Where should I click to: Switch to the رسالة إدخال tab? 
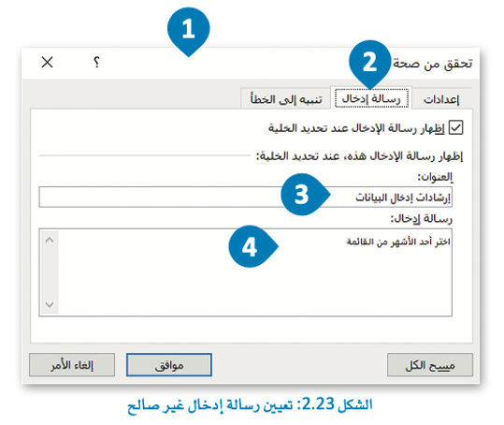coord(371,98)
